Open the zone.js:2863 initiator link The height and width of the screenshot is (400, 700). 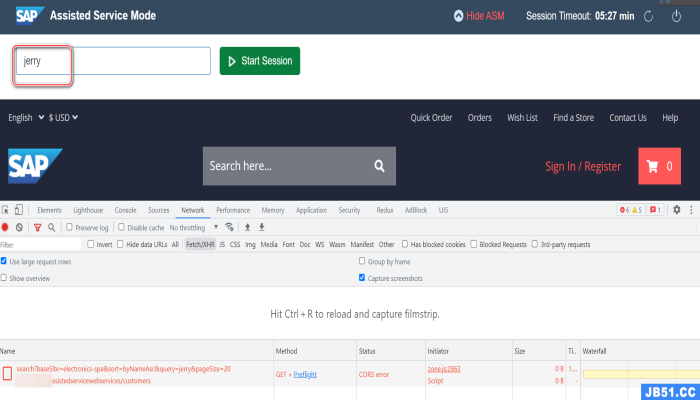click(x=444, y=369)
